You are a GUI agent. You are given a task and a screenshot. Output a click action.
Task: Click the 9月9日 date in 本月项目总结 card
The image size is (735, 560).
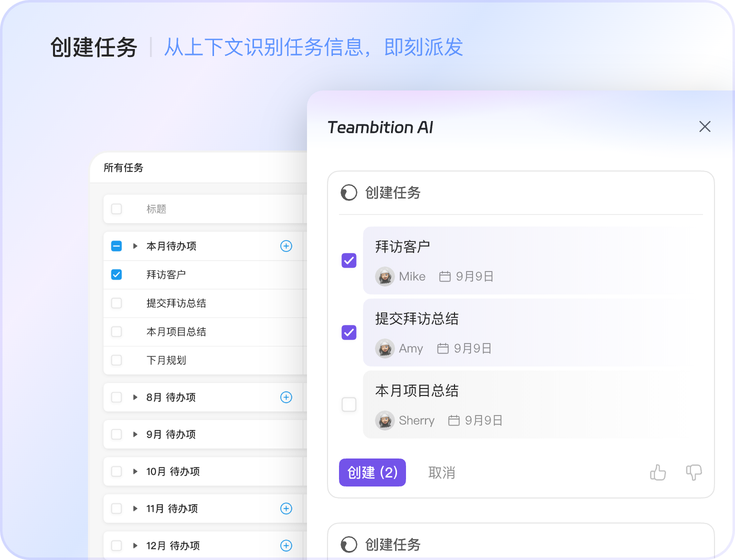tap(483, 420)
